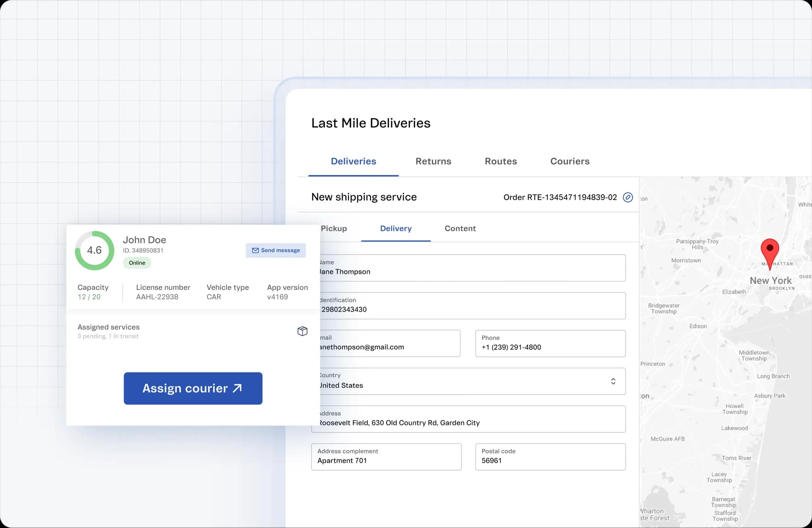Click the Postal code field
Viewport: 812px width, 528px height.
point(550,457)
